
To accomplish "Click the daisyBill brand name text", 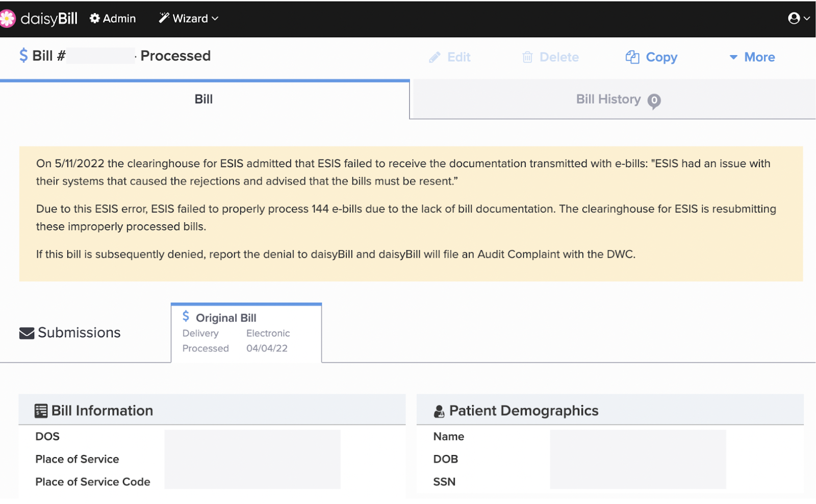I will 49,19.
